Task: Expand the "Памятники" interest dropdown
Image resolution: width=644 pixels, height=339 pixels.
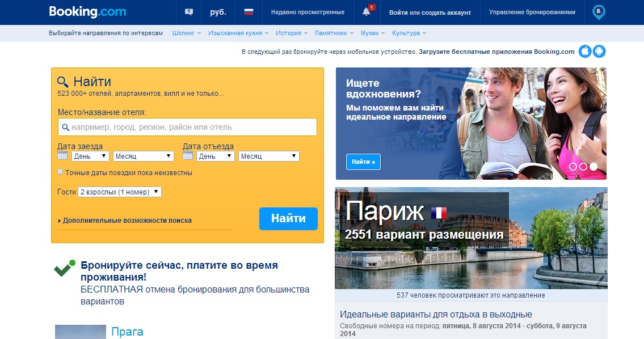Action: (x=334, y=33)
